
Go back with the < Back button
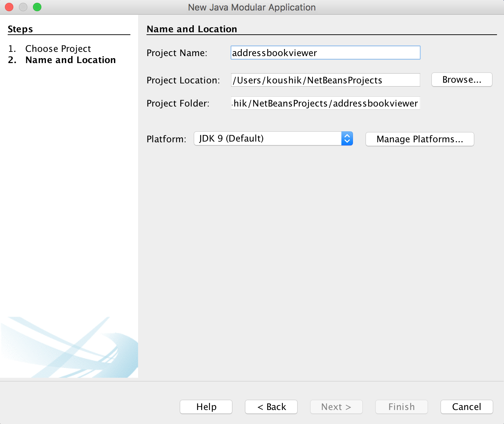[x=271, y=407]
